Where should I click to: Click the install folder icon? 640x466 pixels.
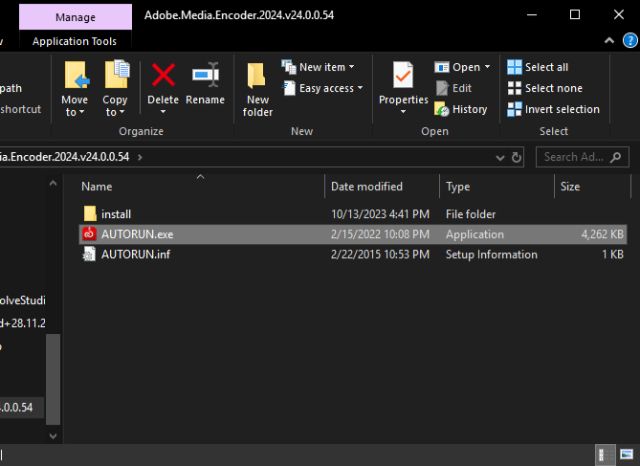(90, 214)
